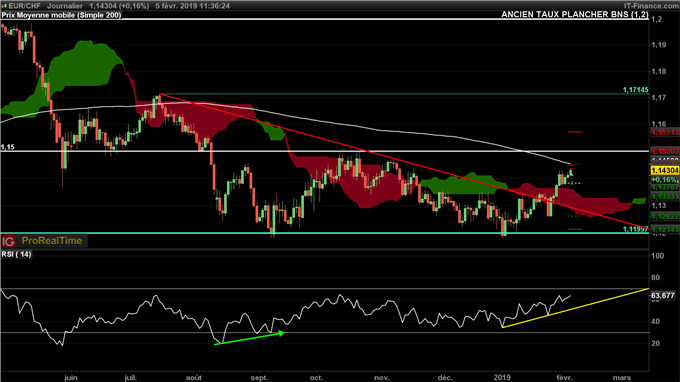Click the ProRealTime watermark label
This screenshot has height=382, width=680.
52,241
